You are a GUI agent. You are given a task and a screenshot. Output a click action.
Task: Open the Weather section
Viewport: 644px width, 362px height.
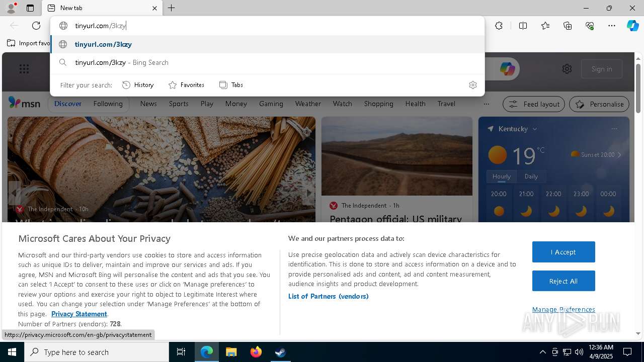[308, 104]
